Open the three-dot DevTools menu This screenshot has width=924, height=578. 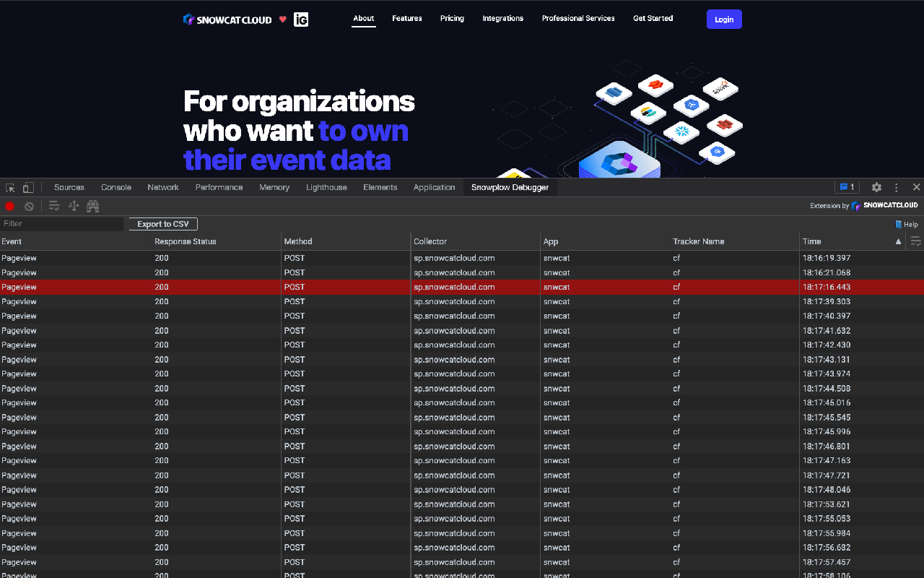tap(896, 187)
